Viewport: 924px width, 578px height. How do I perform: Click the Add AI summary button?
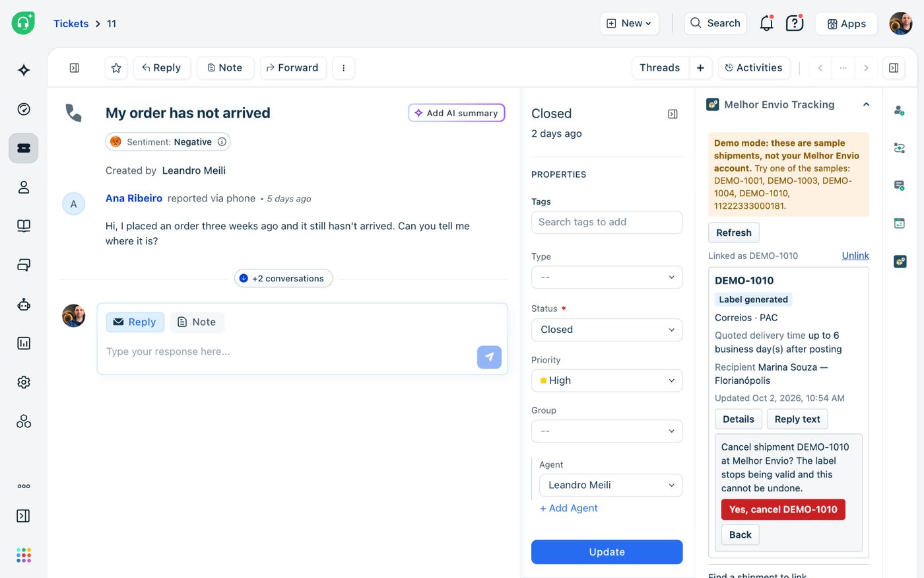457,113
